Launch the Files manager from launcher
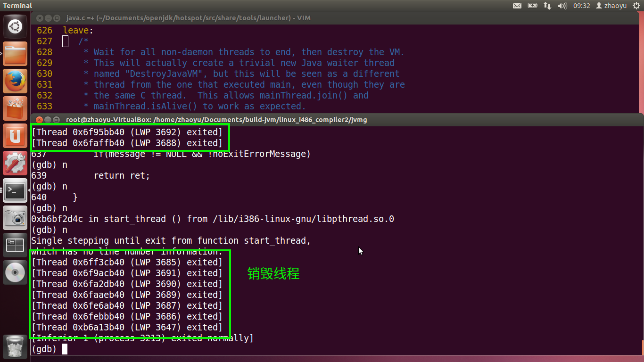Image resolution: width=644 pixels, height=362 pixels. point(15,54)
